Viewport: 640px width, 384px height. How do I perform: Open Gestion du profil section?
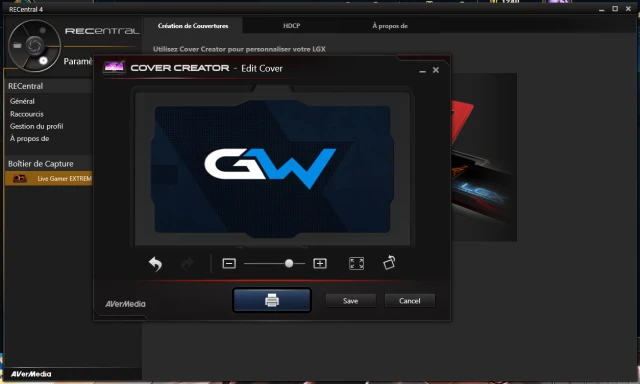pos(37,126)
